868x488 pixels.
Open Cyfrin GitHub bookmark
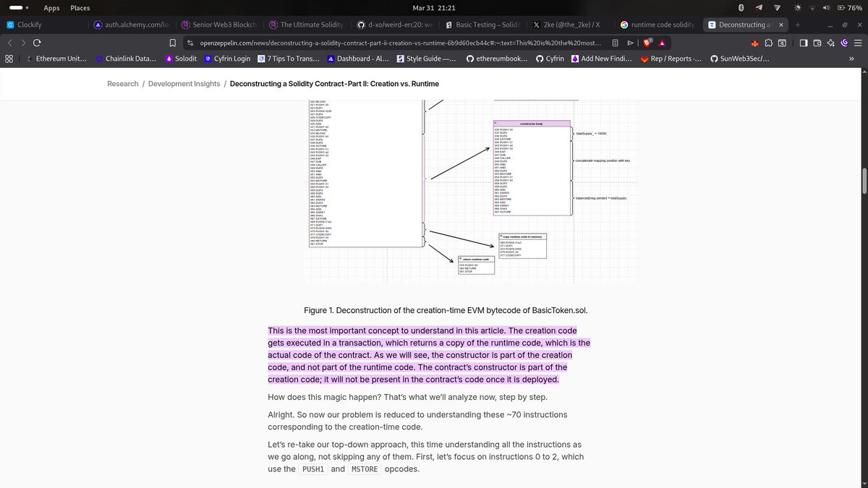[x=550, y=59]
